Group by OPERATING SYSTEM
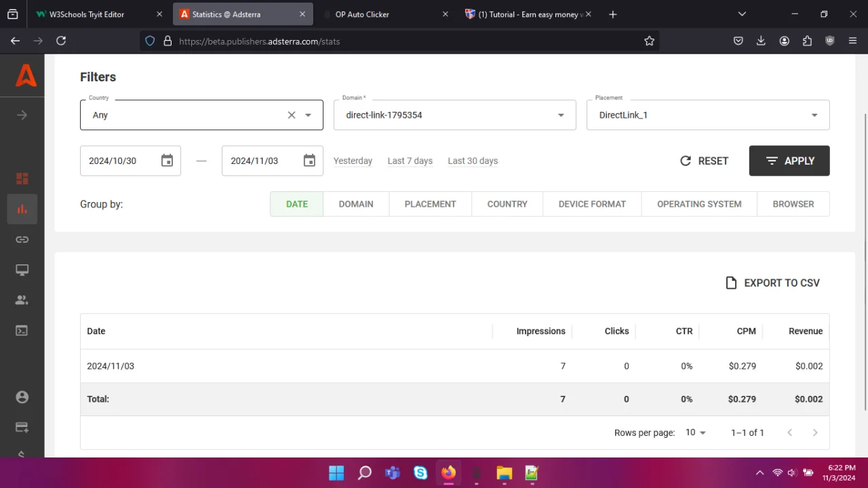This screenshot has height=488, width=868. [699, 204]
